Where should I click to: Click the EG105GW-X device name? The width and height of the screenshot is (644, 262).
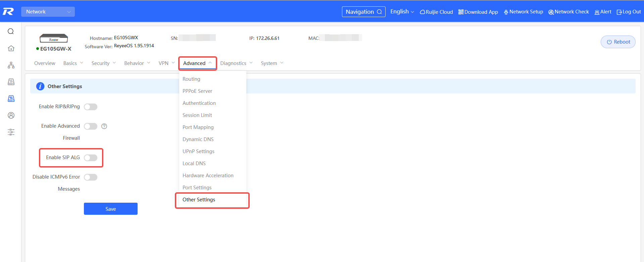(x=56, y=49)
